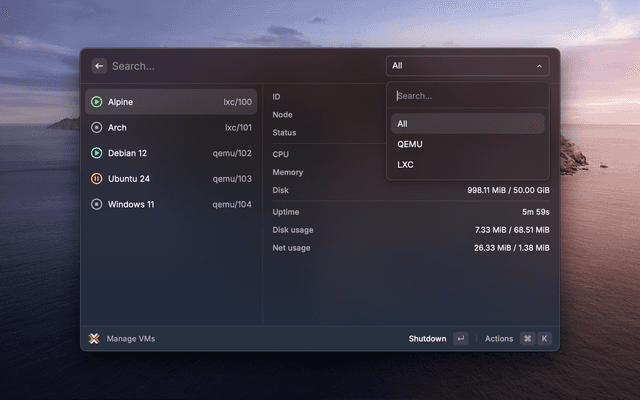Click the Command key icon beside Actions
640x400 pixels.
(527, 339)
